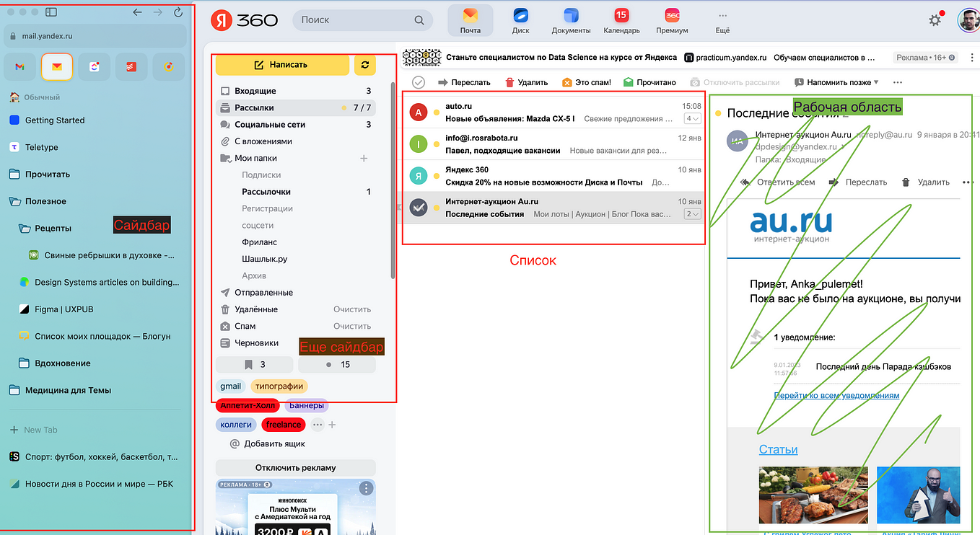Screen dimensions: 980x535
Task: Uncheck the Интернет-аукцион Au.ru message
Action: click(419, 208)
